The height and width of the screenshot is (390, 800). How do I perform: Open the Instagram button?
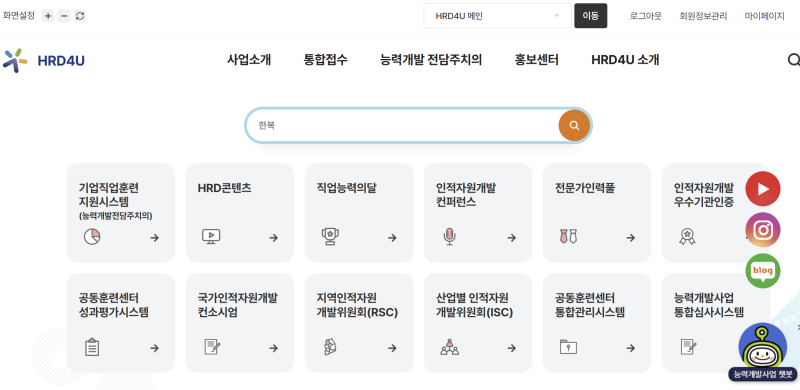pyautogui.click(x=763, y=230)
